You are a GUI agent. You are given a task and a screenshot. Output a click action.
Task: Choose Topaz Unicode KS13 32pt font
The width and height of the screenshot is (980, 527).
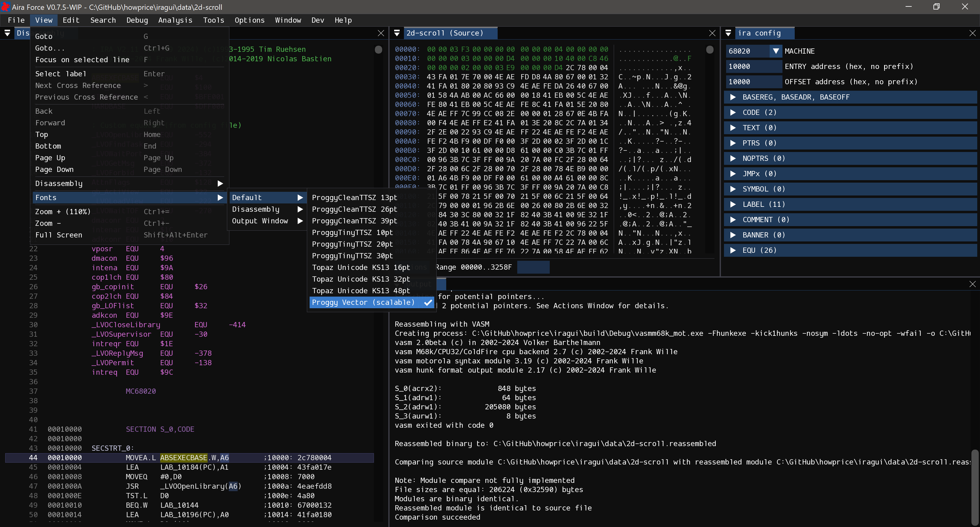372,279
